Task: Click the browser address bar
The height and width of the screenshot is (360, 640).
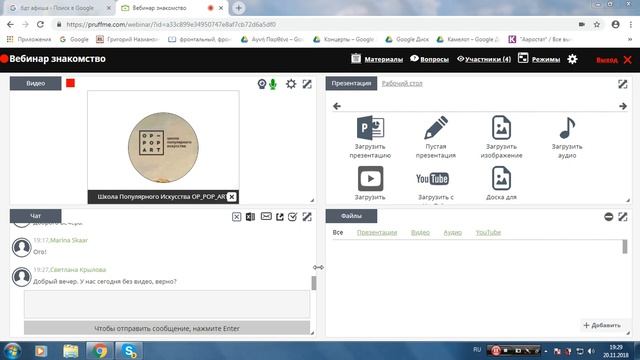Action: click(x=318, y=24)
